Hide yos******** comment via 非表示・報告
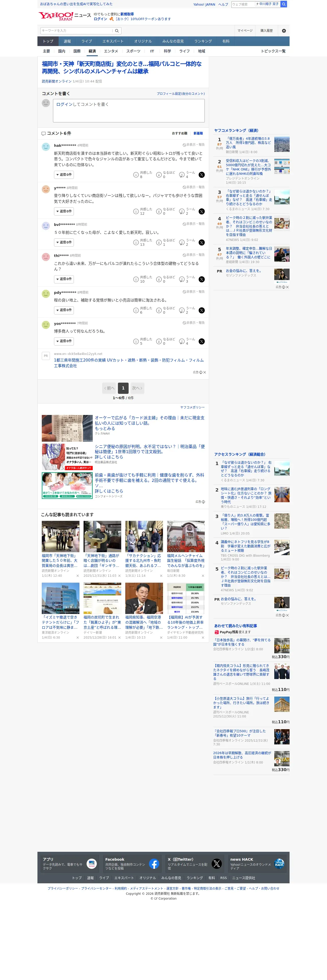 193,323
